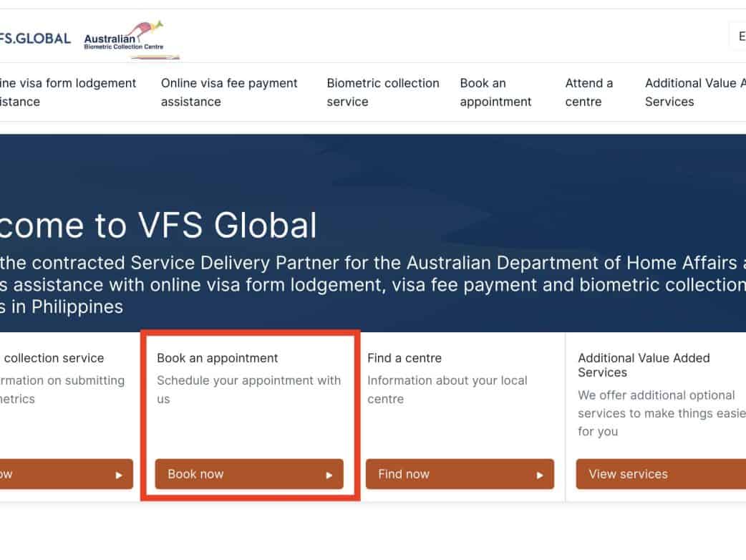Click the Find a centre card heading
The width and height of the screenshot is (746, 560).
click(405, 358)
